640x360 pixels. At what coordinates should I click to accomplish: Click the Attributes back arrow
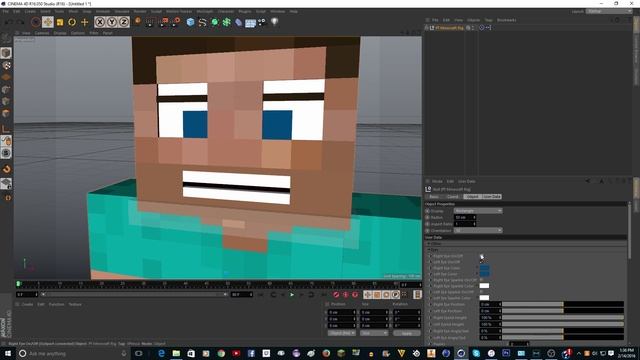click(x=588, y=181)
